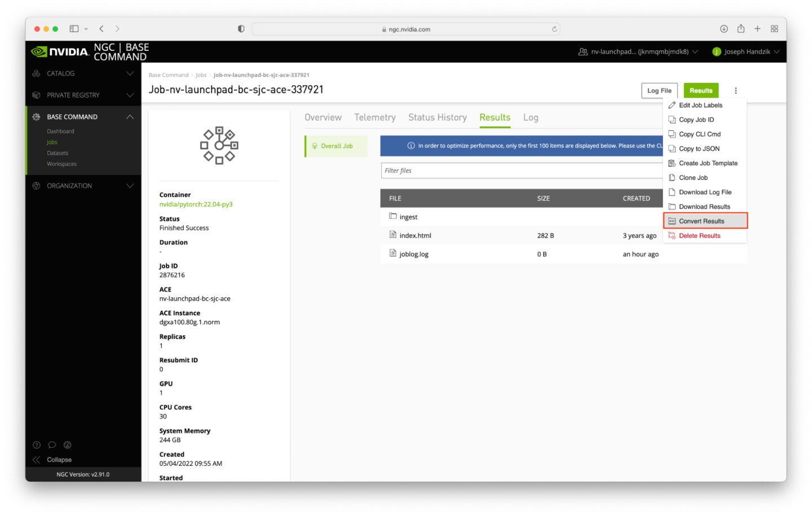Click the reload page icon in address bar
The height and width of the screenshot is (515, 812).
click(x=554, y=29)
